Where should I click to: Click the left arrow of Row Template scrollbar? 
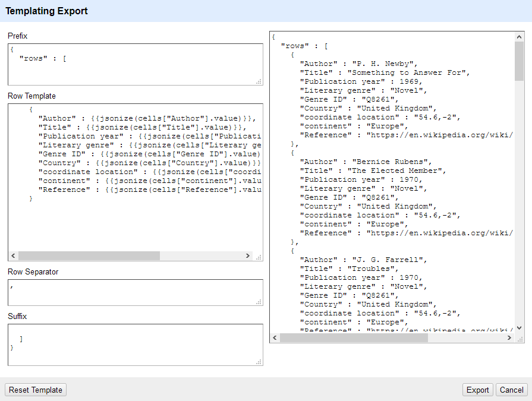[x=13, y=255]
